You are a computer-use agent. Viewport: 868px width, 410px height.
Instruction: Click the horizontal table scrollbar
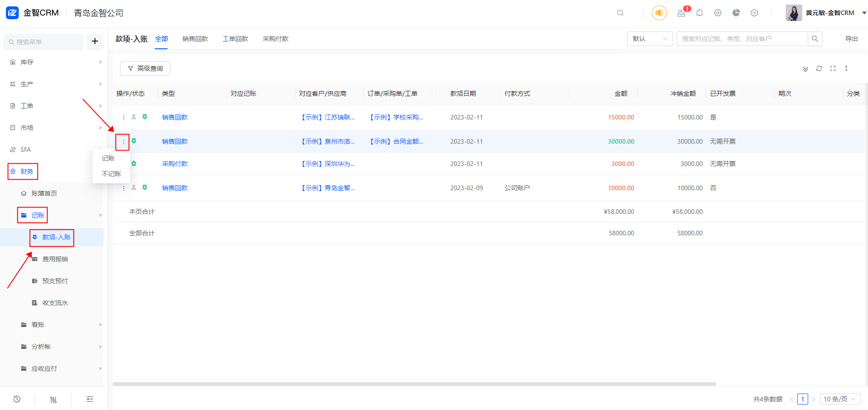click(x=415, y=384)
